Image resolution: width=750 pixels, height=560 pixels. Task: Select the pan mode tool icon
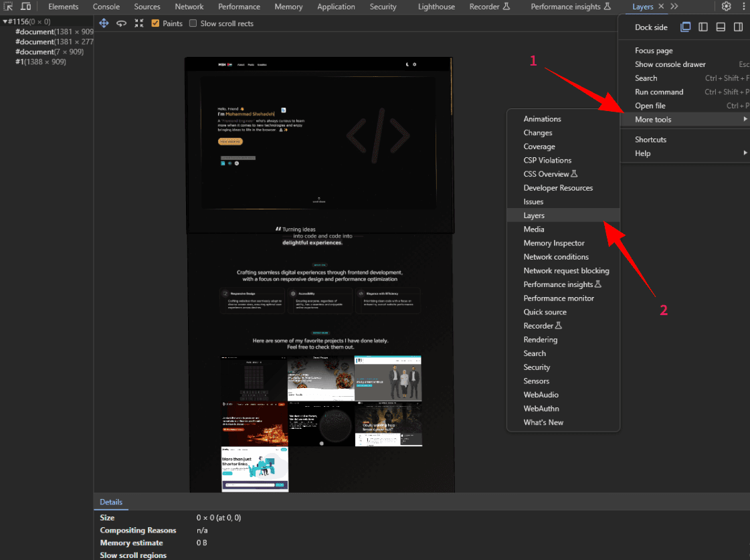[104, 23]
